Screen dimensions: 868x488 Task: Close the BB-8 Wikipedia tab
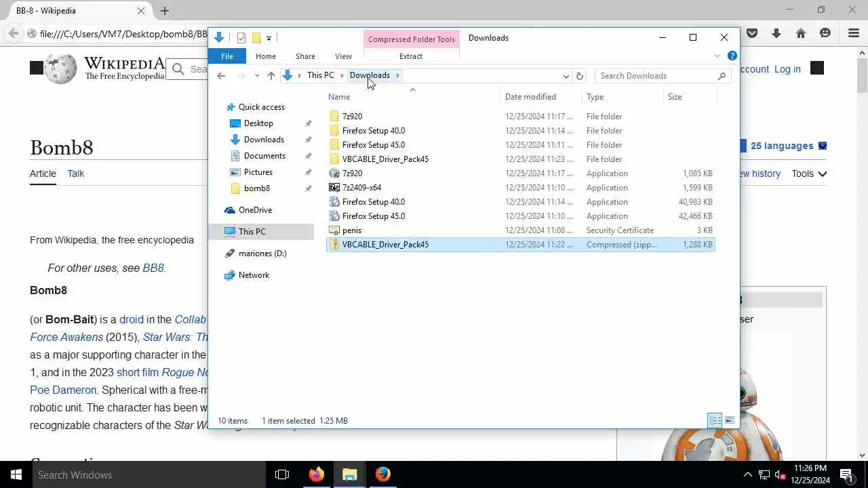pos(141,11)
